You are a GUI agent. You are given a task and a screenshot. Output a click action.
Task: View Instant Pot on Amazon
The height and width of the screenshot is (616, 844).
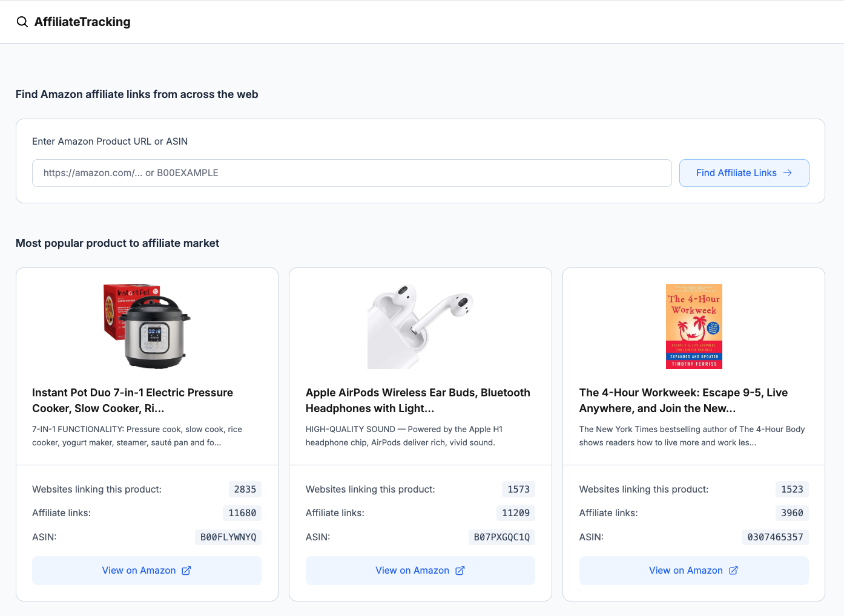[147, 571]
